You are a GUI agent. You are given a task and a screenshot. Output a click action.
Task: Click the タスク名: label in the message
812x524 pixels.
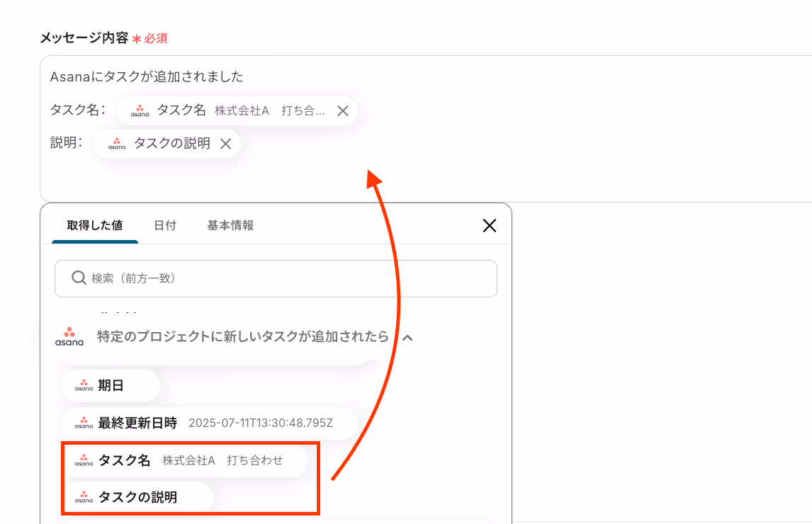tap(78, 110)
